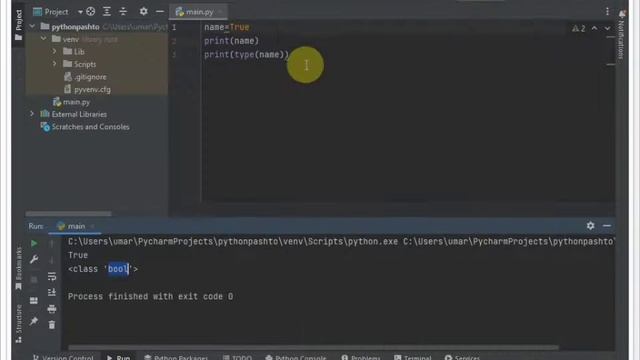
Task: Select .gitignore file in tree
Action: pyautogui.click(x=85, y=77)
